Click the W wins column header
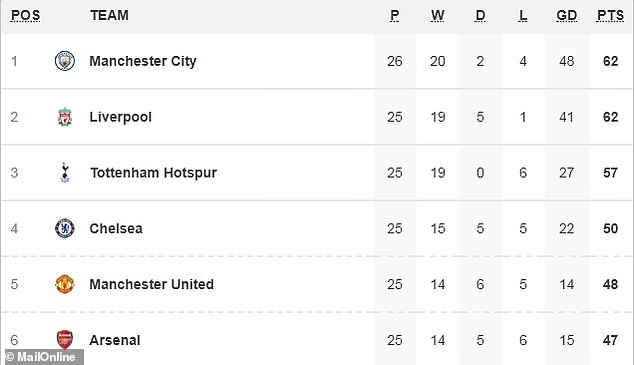The width and height of the screenshot is (634, 365). point(437,15)
